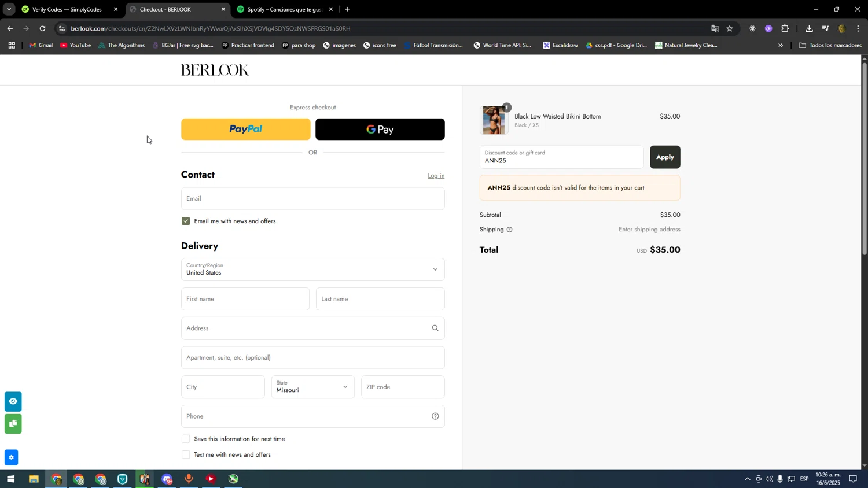This screenshot has width=868, height=488.
Task: Open the apps grid in bookmarks bar
Action: point(11,45)
